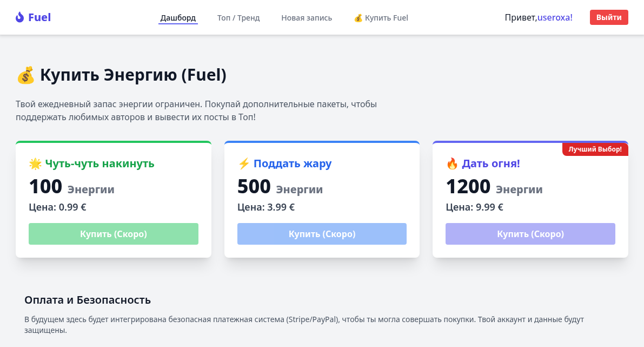644x347 pixels.
Task: Click the blue Купить (Скоро) button
Action: [x=322, y=234]
